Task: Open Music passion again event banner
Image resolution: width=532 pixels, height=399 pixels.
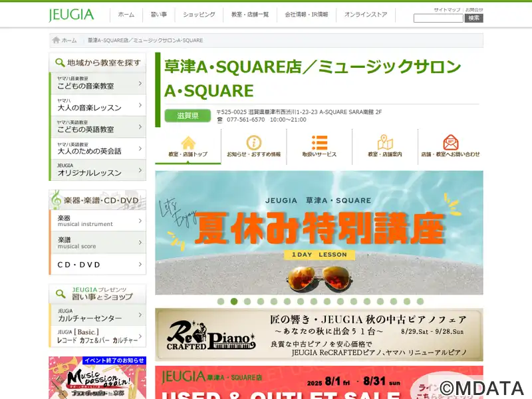Action: point(97,378)
